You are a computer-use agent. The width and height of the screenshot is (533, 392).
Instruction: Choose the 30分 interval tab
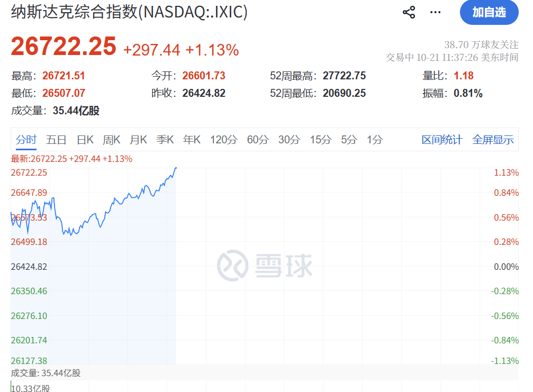(x=290, y=140)
